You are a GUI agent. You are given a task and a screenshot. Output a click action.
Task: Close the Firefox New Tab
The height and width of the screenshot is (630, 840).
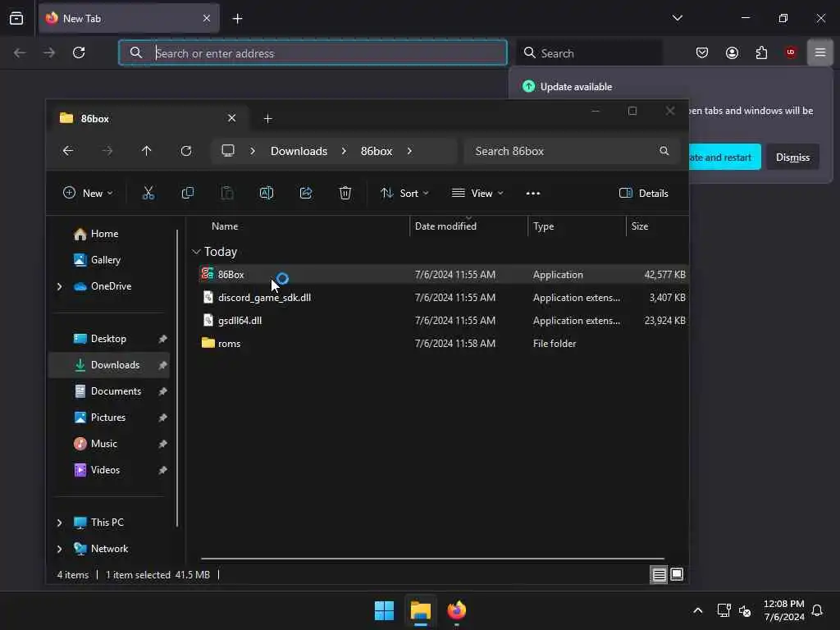click(x=207, y=18)
